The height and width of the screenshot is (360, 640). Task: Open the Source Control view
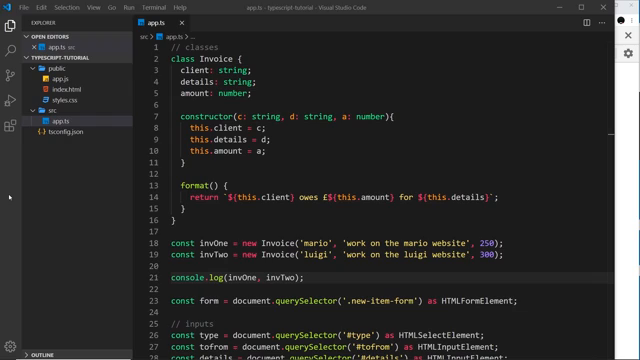[x=10, y=76]
